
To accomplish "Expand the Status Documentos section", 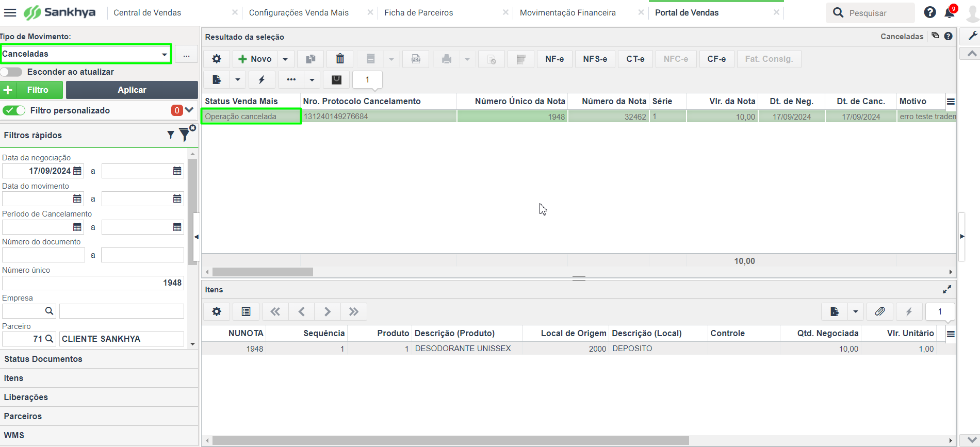I will pos(99,359).
